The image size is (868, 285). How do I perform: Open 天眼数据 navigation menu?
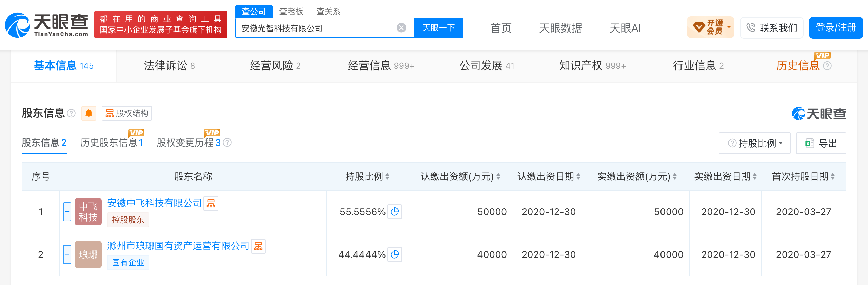tap(560, 28)
